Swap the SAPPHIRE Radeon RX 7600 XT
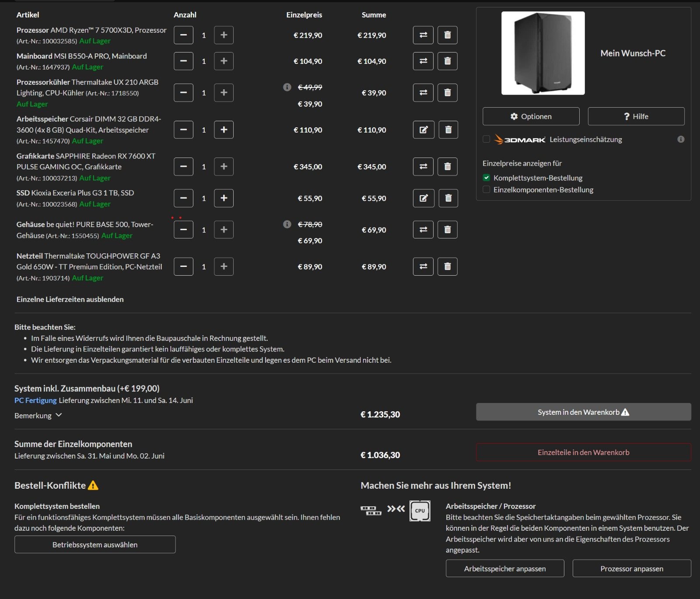The height and width of the screenshot is (599, 700). coord(423,167)
